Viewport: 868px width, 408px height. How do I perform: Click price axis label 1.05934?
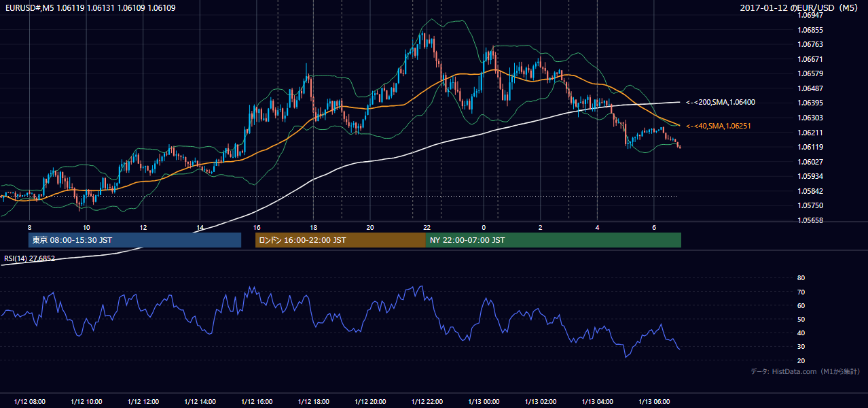(810, 176)
